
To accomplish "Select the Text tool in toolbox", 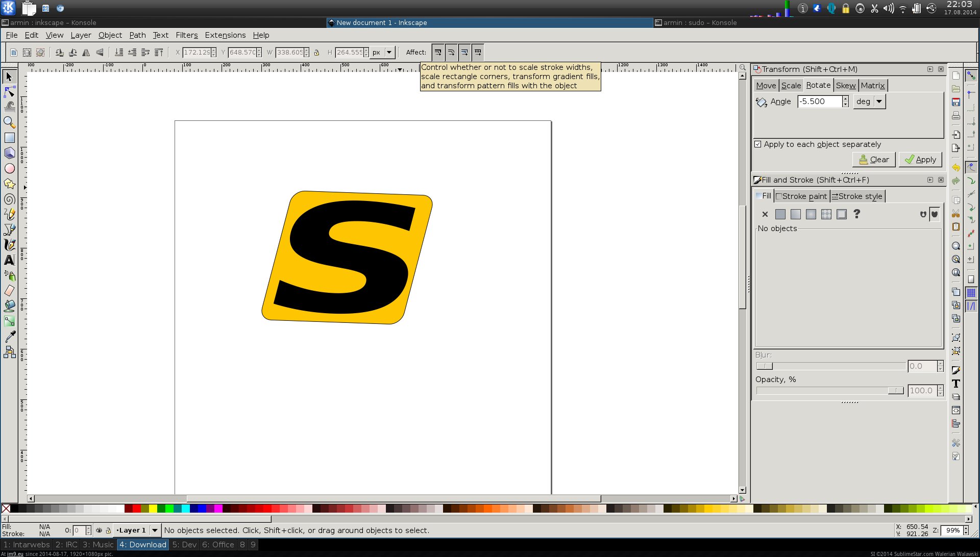I will click(x=9, y=260).
